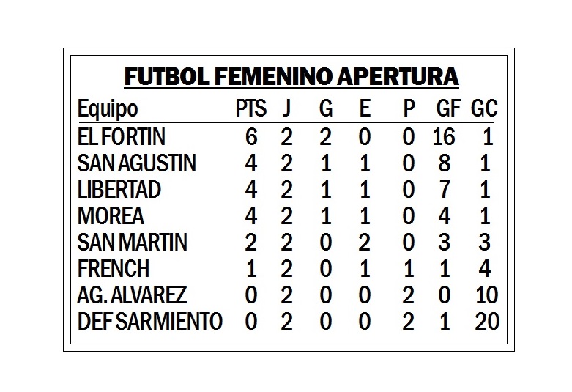Select Def Sarmiento's 20 goals-against value
This screenshot has width=572, height=392.
[x=486, y=322]
